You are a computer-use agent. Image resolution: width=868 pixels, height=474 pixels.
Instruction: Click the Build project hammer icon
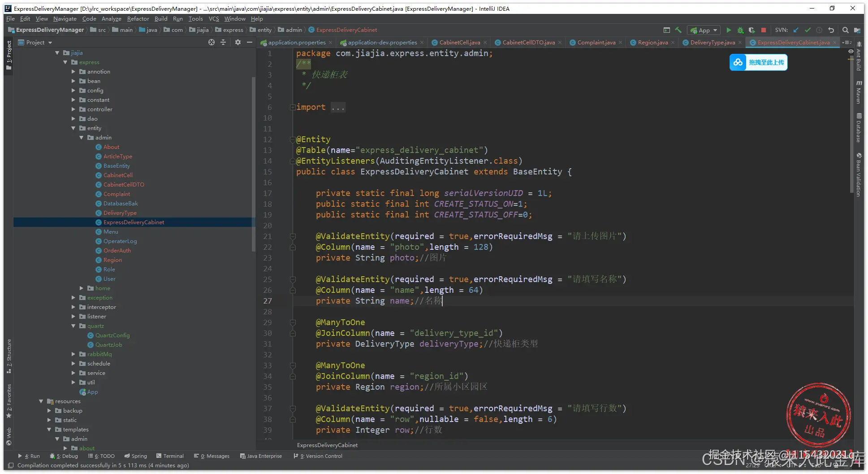pos(678,30)
